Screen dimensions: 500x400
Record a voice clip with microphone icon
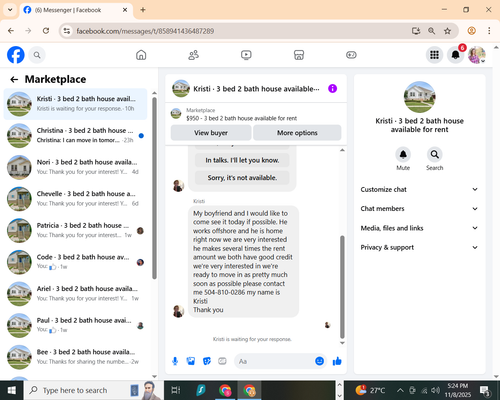coord(175,361)
